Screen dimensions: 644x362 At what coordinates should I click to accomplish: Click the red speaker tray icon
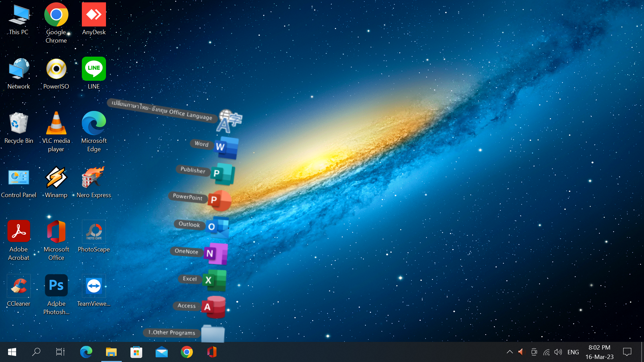521,352
